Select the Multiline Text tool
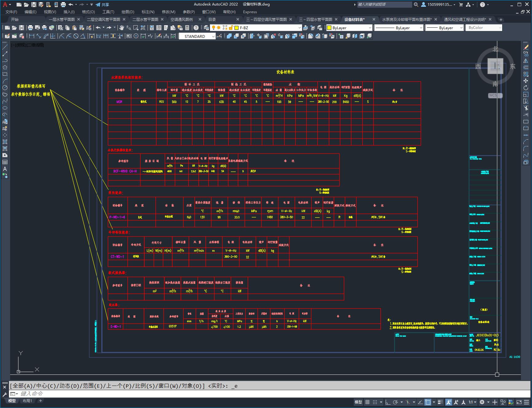 5,169
